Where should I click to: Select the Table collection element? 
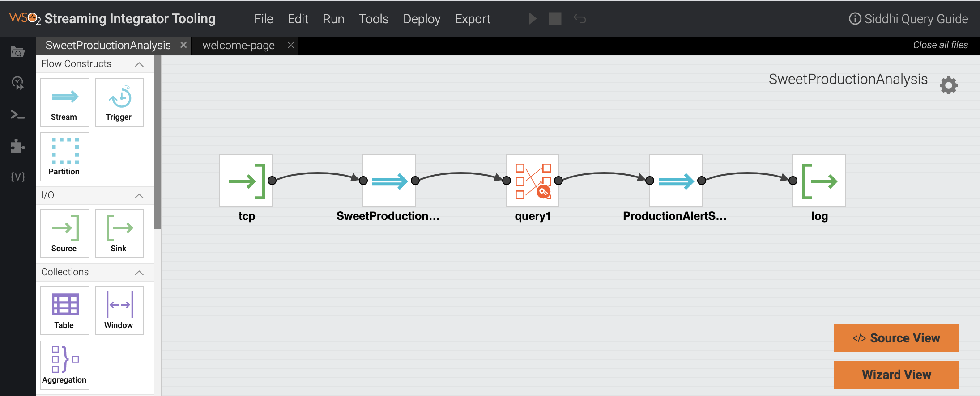click(x=65, y=311)
